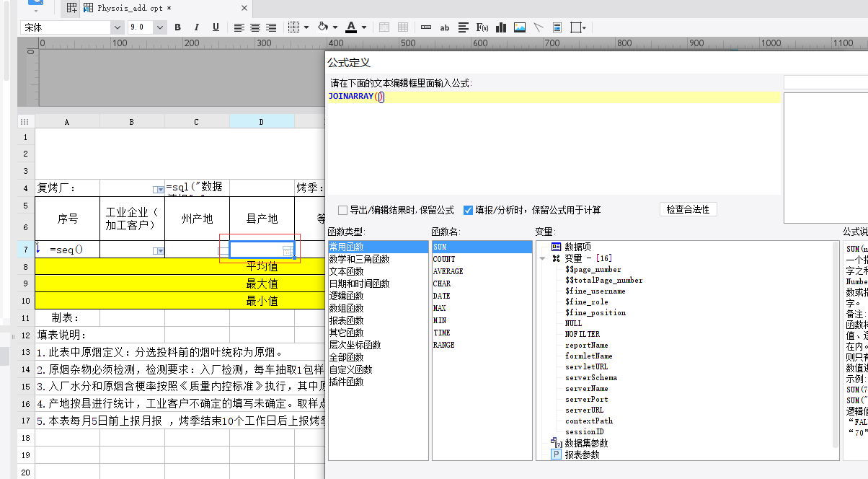Insert a sub-report element icon

pyautogui.click(x=557, y=27)
